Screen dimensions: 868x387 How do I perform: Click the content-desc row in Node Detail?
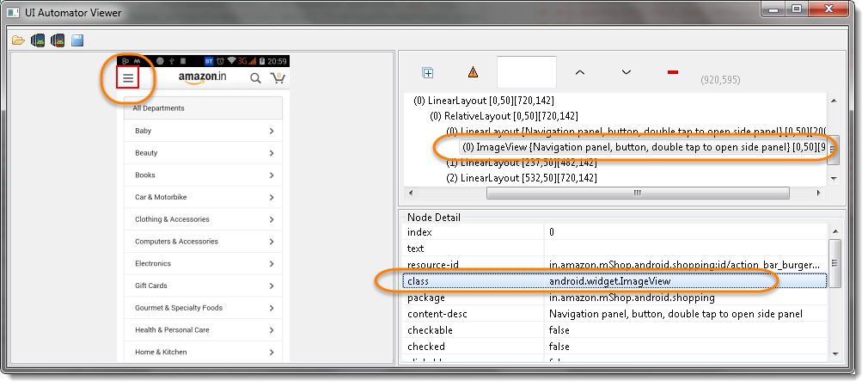pos(614,314)
